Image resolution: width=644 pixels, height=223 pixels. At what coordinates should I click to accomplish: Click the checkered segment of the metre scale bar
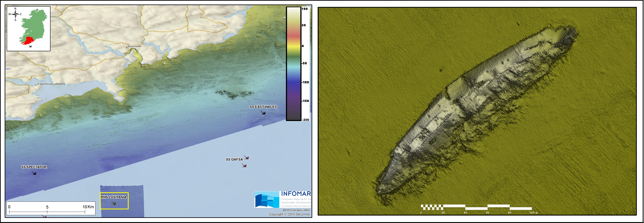click(432, 207)
